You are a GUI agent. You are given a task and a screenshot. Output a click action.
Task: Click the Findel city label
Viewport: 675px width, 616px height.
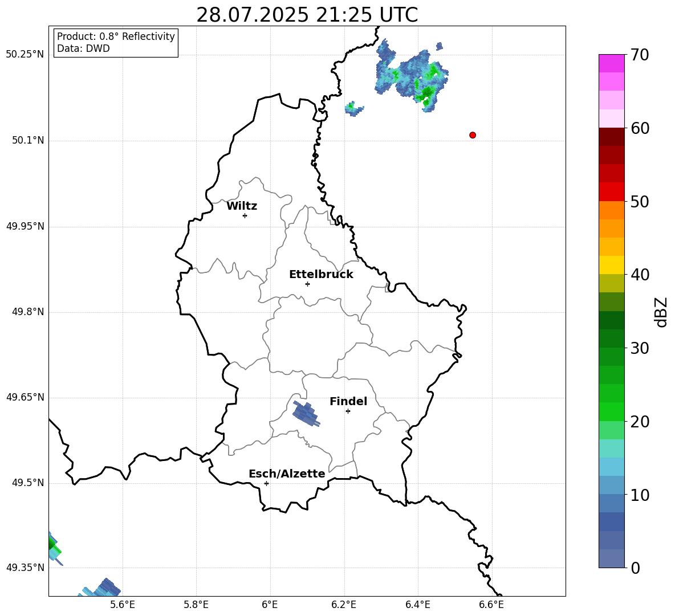(348, 401)
